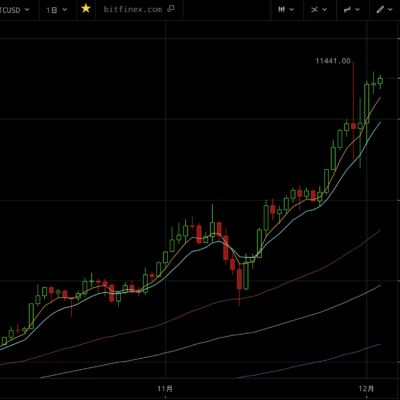Screen dimensions: 400x400
Task: Select the pencil drawing tool icon
Action: click(380, 10)
